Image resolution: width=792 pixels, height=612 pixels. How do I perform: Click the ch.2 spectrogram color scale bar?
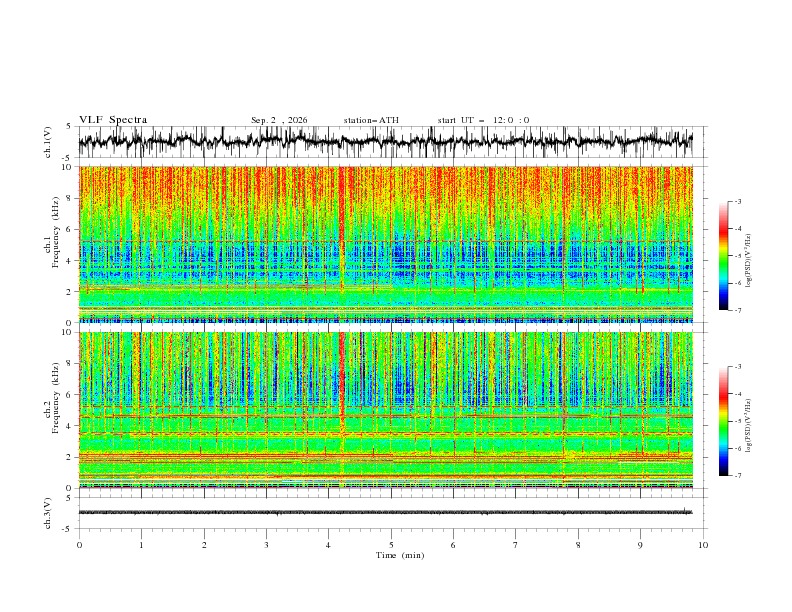coord(723,421)
